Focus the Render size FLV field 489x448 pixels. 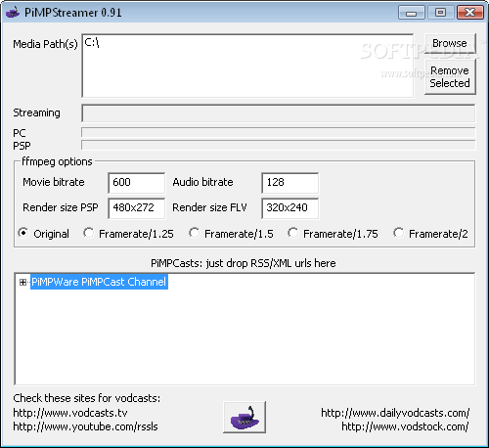290,208
